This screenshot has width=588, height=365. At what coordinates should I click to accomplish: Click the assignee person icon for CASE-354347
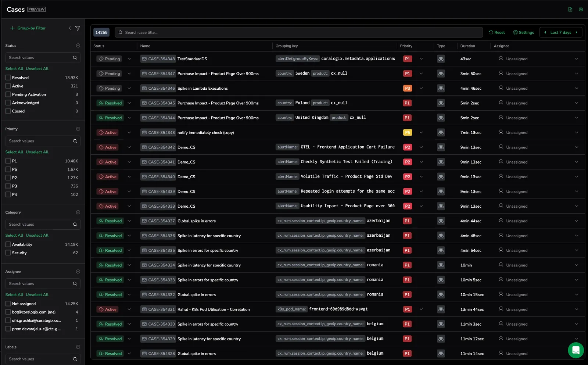pyautogui.click(x=501, y=73)
